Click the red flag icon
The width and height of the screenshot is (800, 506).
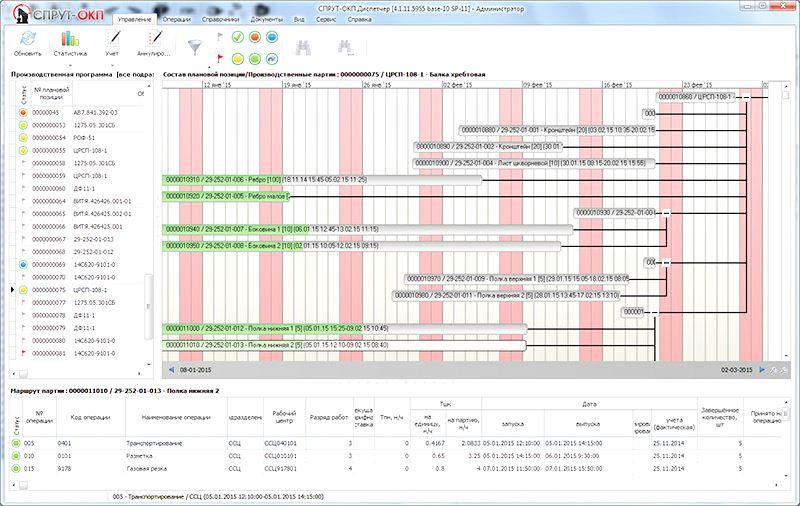(218, 55)
